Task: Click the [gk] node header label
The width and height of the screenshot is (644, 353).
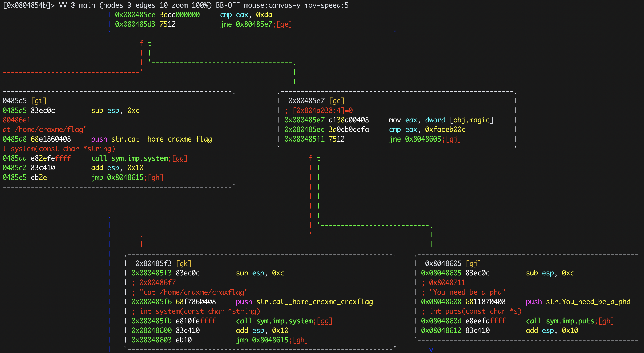Action: tap(184, 264)
